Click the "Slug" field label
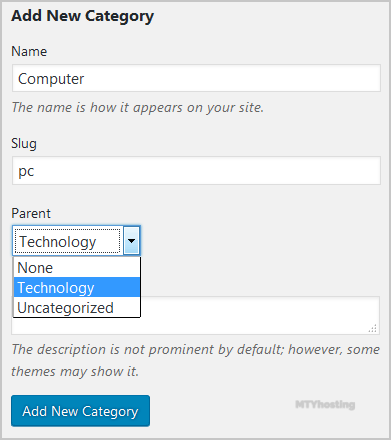Image resolution: width=391 pixels, height=440 pixels. pos(24,144)
